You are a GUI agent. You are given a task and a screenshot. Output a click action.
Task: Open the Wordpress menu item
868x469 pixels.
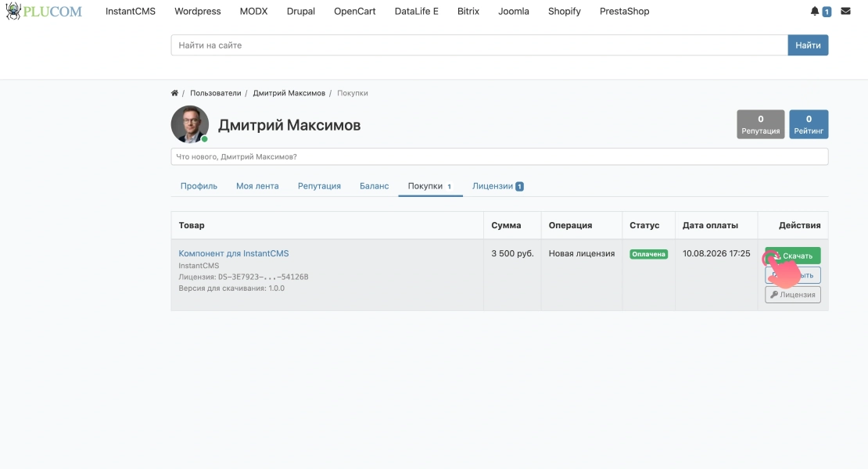198,11
